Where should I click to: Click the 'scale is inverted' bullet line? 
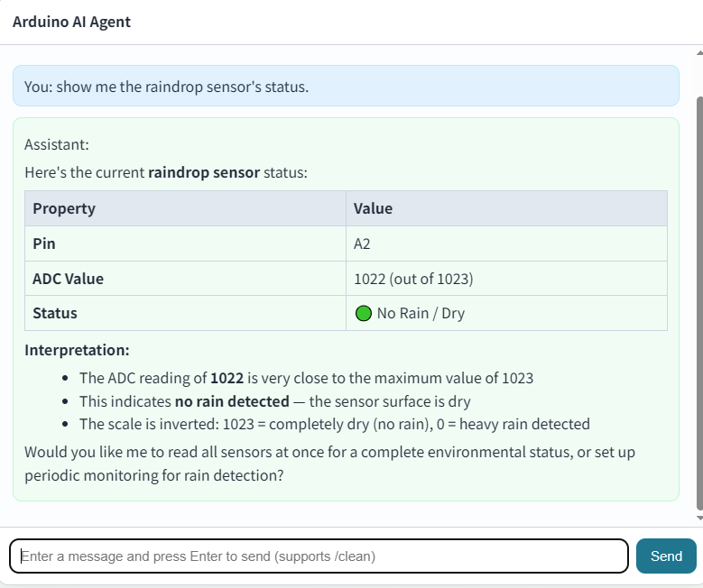[x=335, y=424]
